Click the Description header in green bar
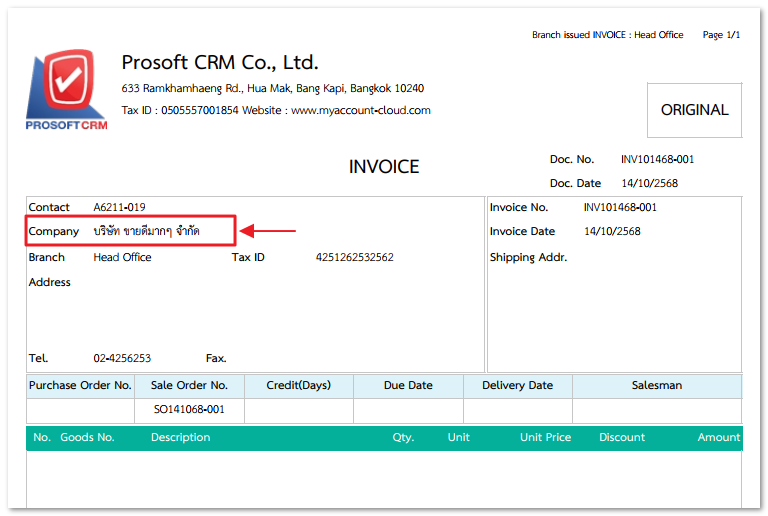The image size is (768, 516). [180, 437]
